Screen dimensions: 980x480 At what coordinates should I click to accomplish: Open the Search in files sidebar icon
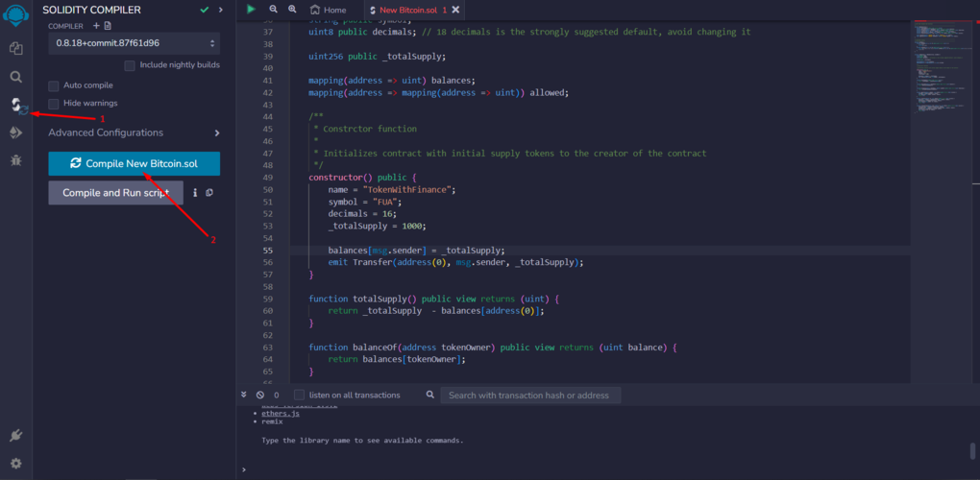[15, 77]
